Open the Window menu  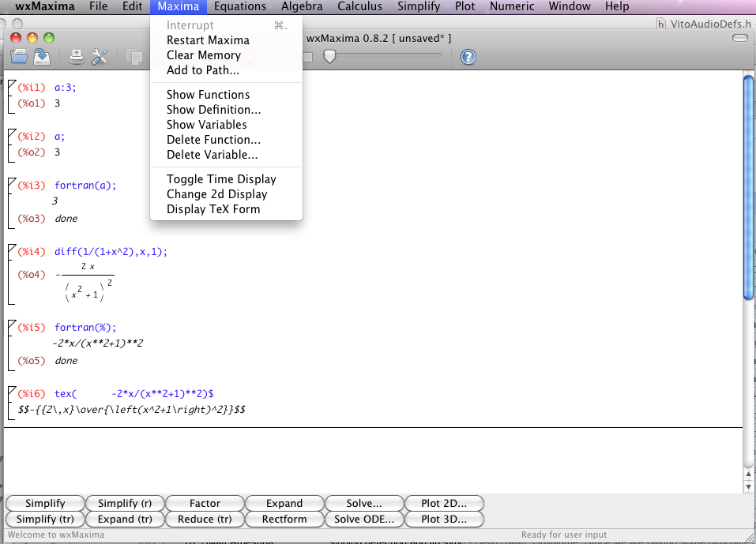(570, 6)
